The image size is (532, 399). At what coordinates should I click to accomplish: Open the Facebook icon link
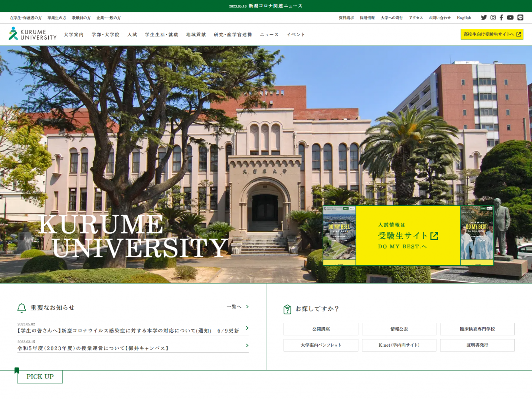[x=501, y=18]
